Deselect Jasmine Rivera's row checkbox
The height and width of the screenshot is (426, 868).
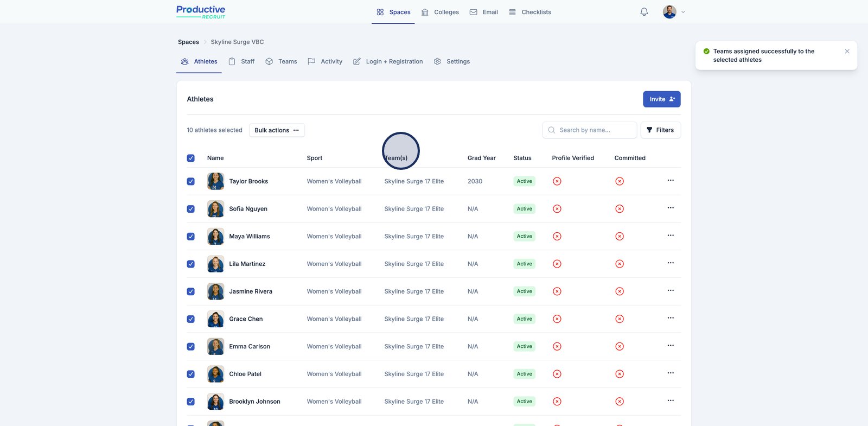191,291
